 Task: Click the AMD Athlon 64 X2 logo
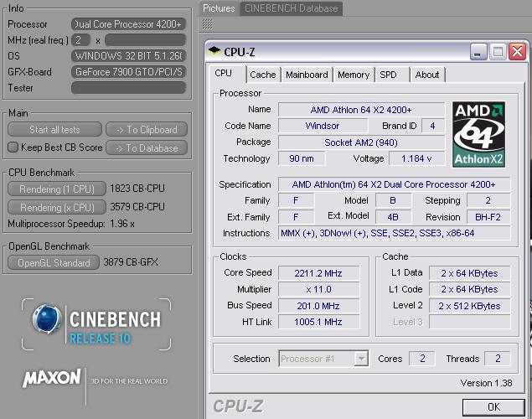(x=478, y=134)
